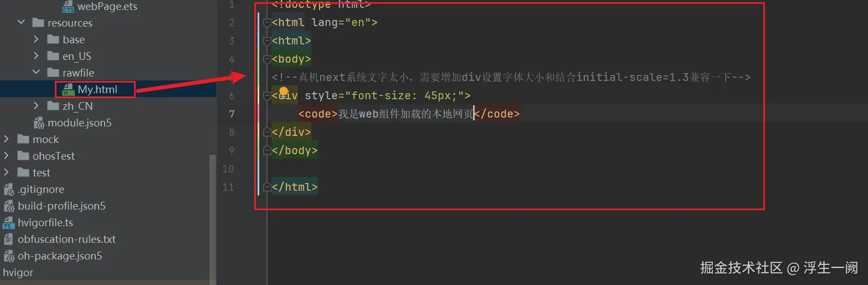Screen dimensions: 868x285
Task: Click fold end marker at </html>
Action: tap(267, 187)
